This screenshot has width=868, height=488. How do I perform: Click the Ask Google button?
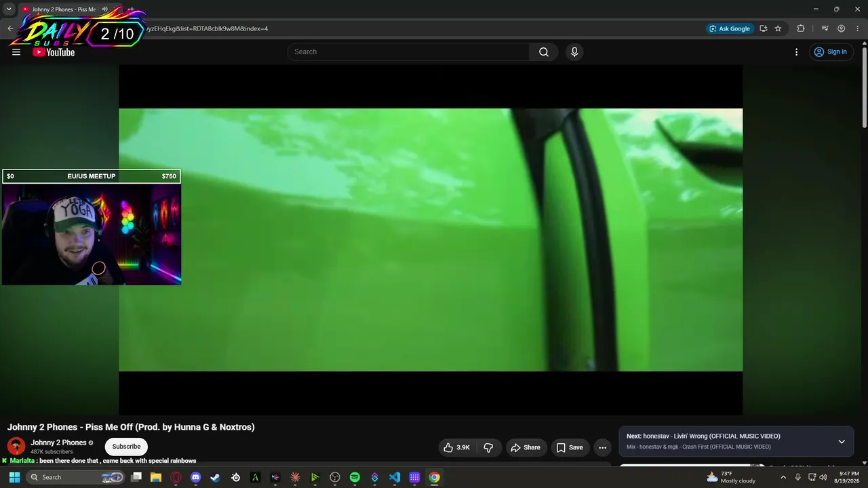(x=730, y=28)
